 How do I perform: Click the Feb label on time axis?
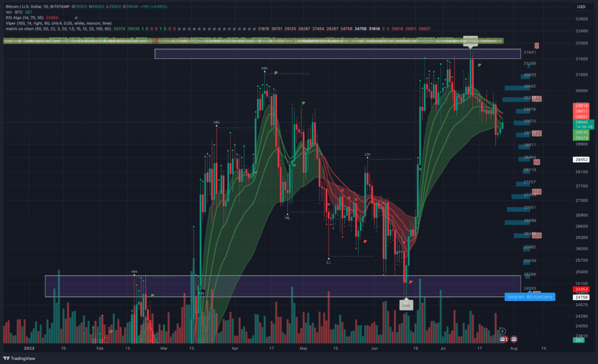(x=100, y=348)
